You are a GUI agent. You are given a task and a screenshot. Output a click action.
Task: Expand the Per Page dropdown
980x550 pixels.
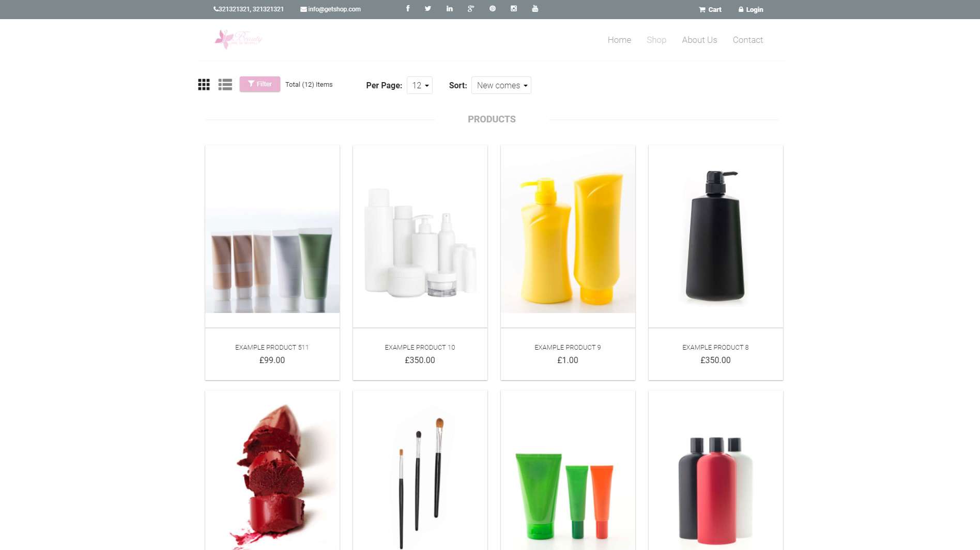click(420, 86)
